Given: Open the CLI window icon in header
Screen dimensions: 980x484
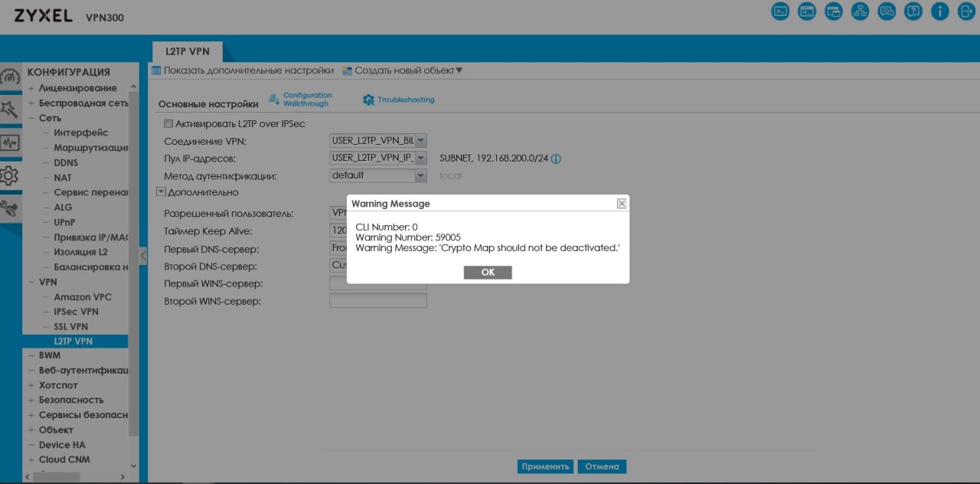Looking at the screenshot, I should [x=807, y=11].
